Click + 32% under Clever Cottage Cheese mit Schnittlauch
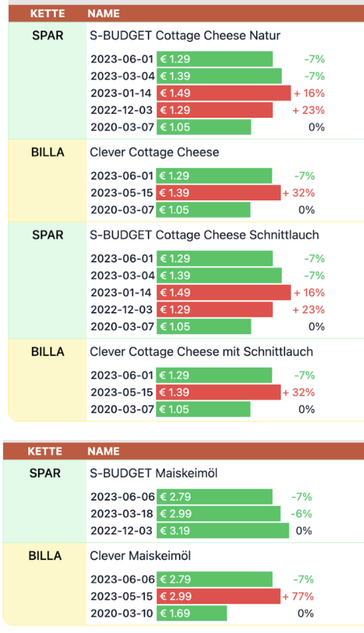The image size is (364, 633). (x=299, y=392)
